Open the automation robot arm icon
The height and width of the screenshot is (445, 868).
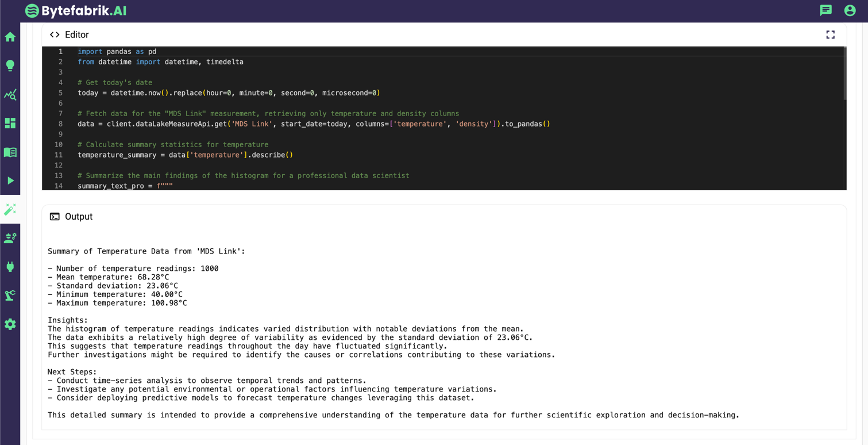pos(10,295)
